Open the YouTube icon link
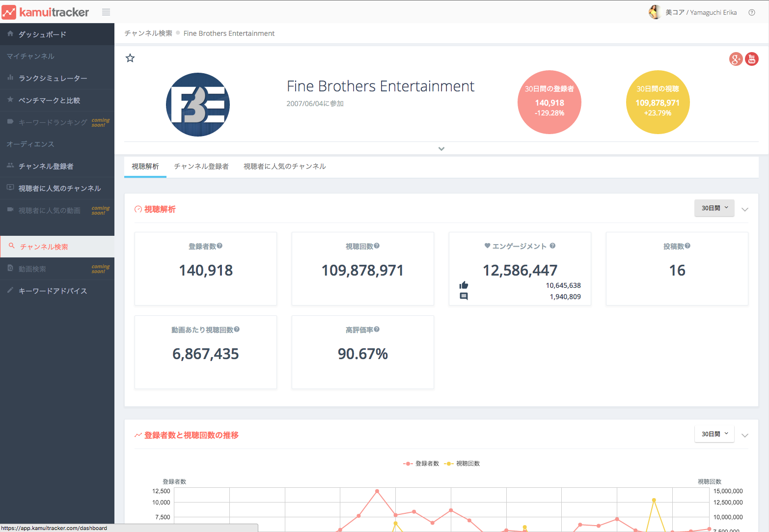 pyautogui.click(x=752, y=59)
